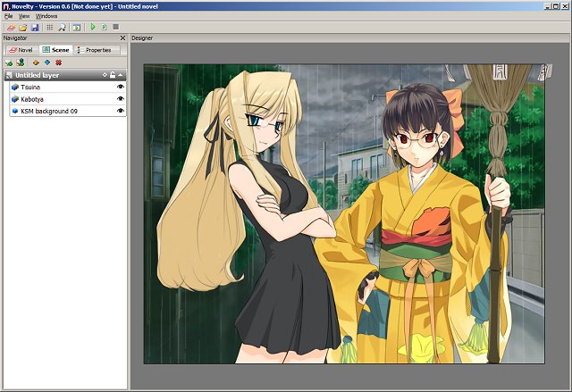Hide the Kabotya object
This screenshot has height=392, width=572.
tap(121, 99)
